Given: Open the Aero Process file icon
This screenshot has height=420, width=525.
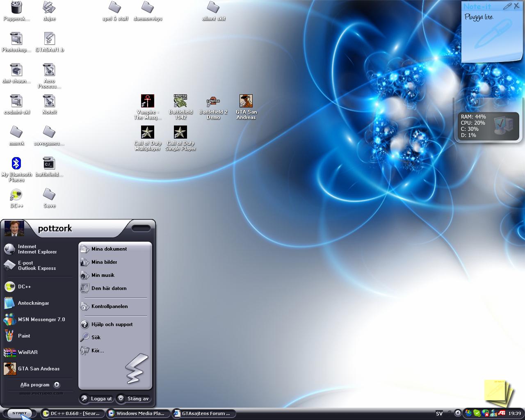Looking at the screenshot, I should click(x=49, y=75).
